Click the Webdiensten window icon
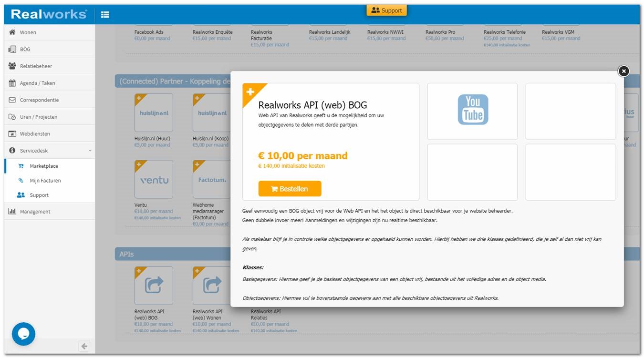 click(12, 134)
